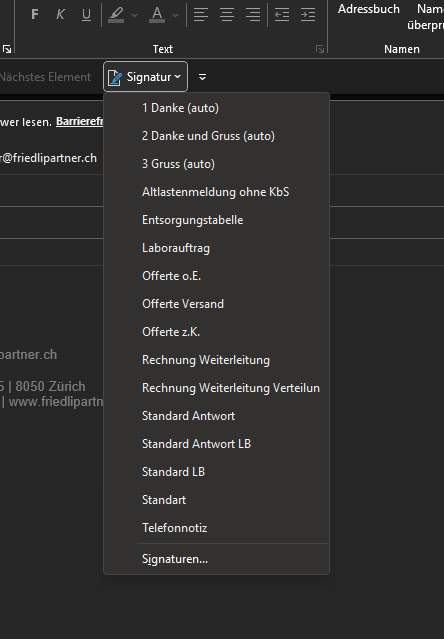444x639 pixels.
Task: Increase indent of paragraph
Action: pyautogui.click(x=308, y=15)
